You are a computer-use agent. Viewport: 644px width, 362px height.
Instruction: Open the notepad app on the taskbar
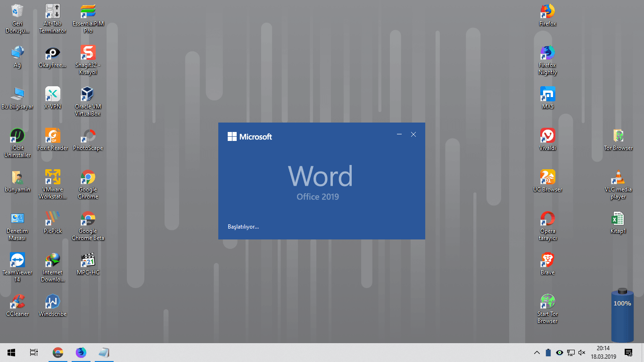pos(104,353)
